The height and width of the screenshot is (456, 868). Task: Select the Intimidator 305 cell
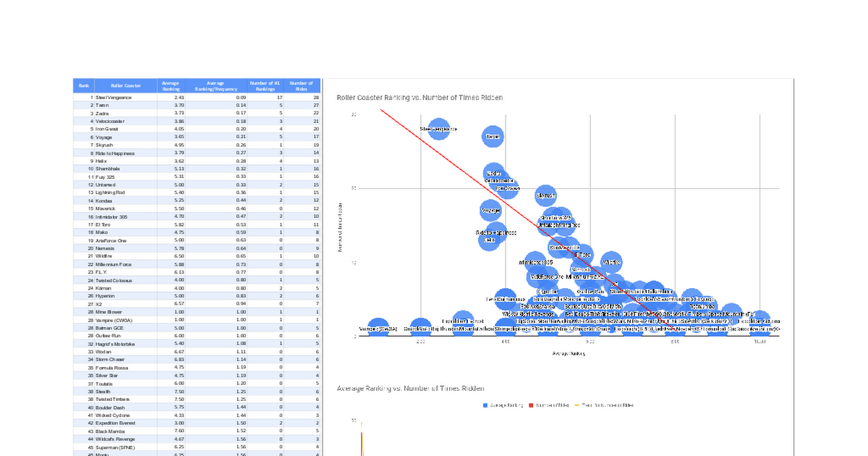point(124,216)
